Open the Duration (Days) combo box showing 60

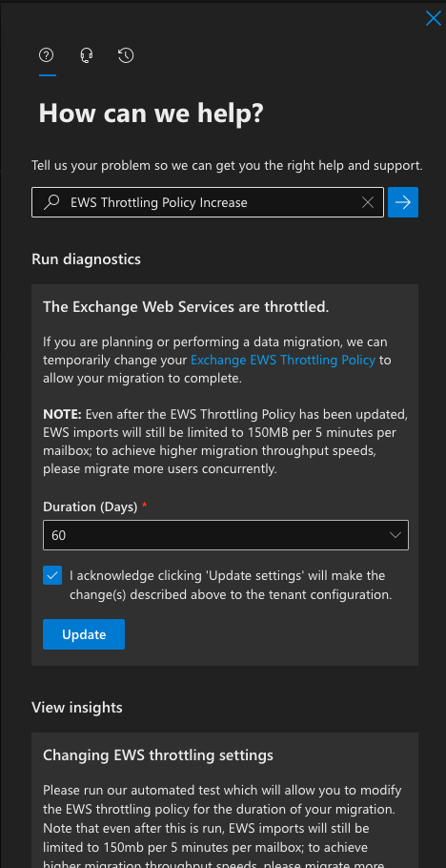point(226,535)
